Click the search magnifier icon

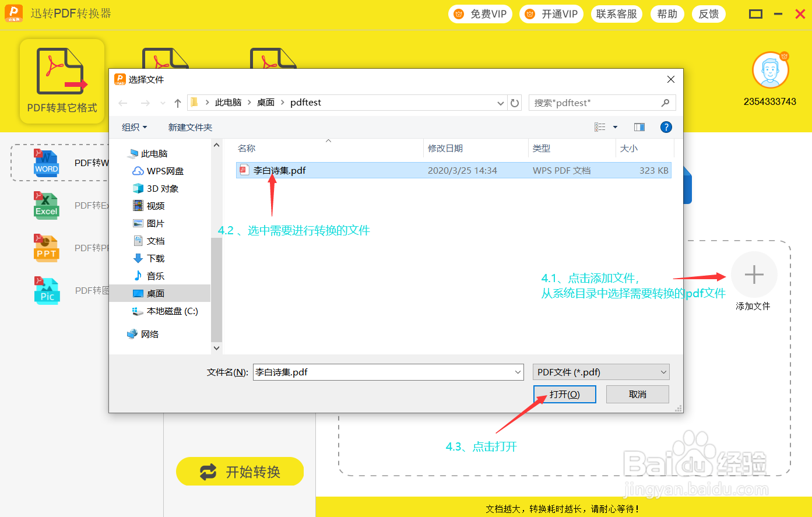pos(665,103)
